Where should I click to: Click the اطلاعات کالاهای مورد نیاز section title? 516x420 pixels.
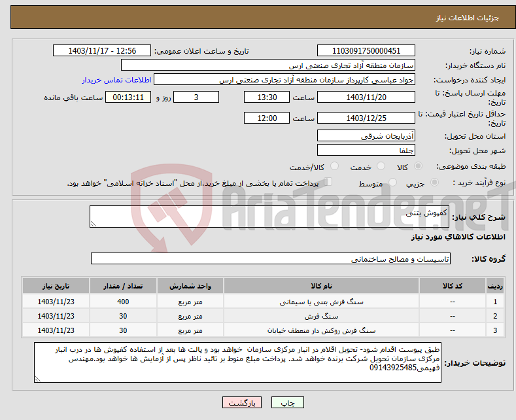point(458,237)
